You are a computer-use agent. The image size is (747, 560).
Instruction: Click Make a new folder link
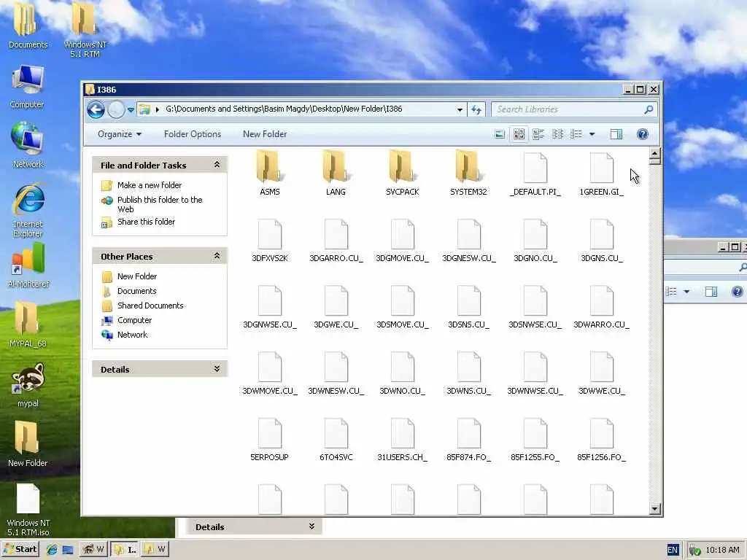[x=149, y=185]
